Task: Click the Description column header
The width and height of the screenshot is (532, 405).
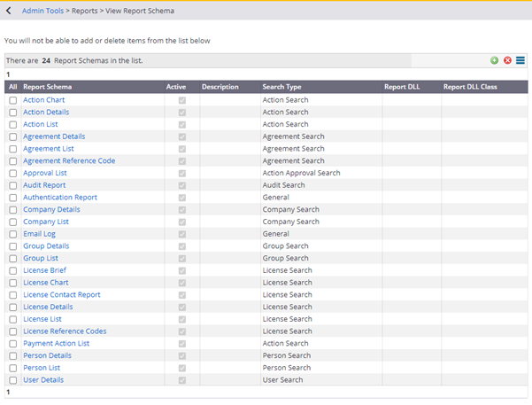Action: tap(220, 87)
